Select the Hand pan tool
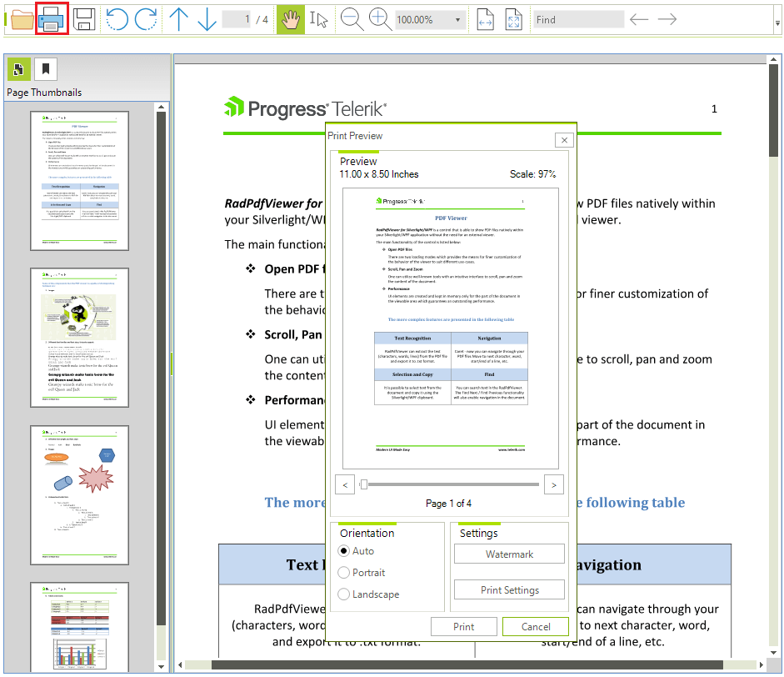Viewport: 784px width, 677px height. pyautogui.click(x=291, y=19)
